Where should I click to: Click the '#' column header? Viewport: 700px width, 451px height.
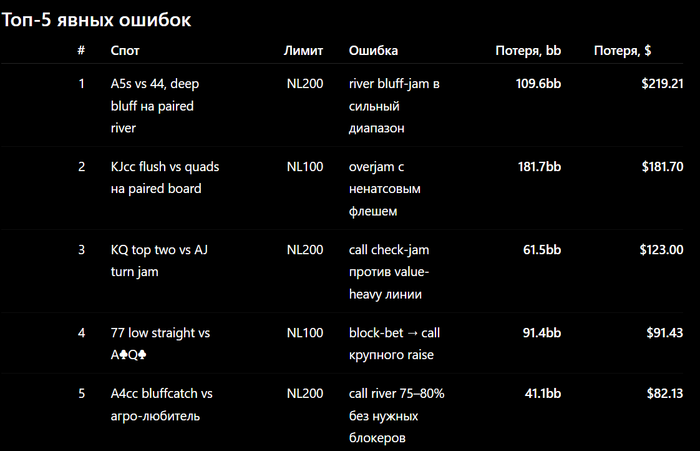(81, 50)
